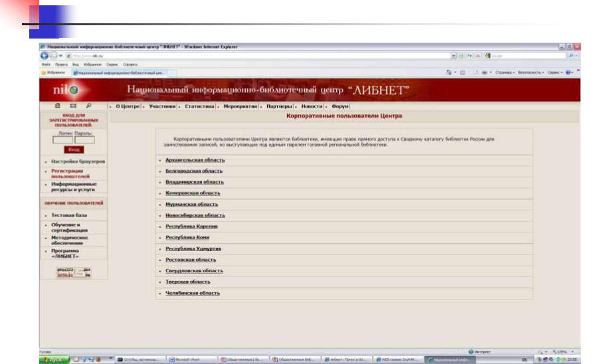
Task: Open the Безопасность command bar dropdown
Action: tap(531, 72)
